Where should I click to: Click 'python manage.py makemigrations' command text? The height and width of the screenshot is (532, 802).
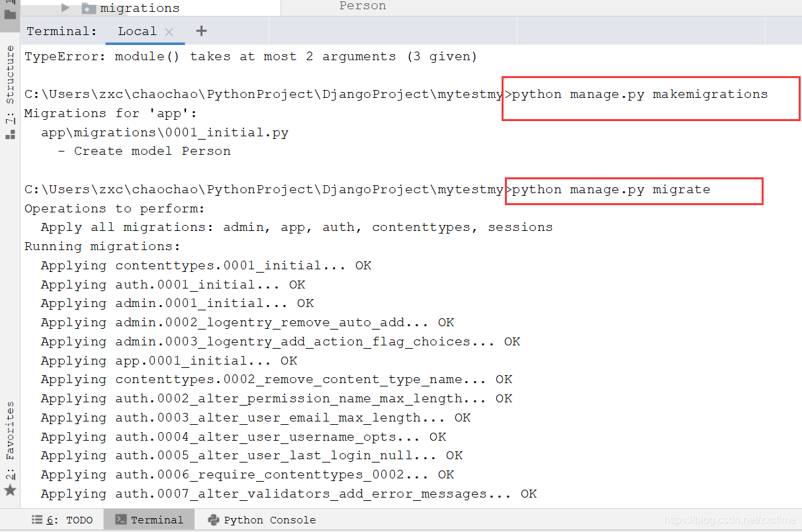(x=640, y=95)
